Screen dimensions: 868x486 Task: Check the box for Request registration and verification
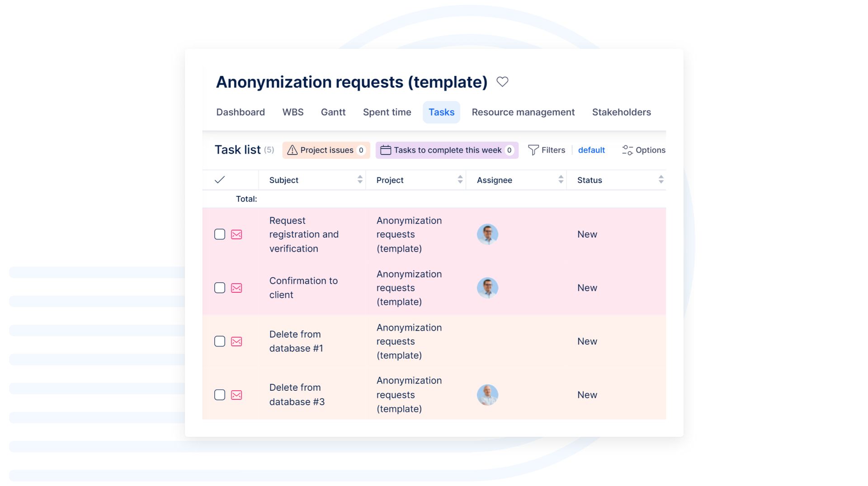point(220,234)
